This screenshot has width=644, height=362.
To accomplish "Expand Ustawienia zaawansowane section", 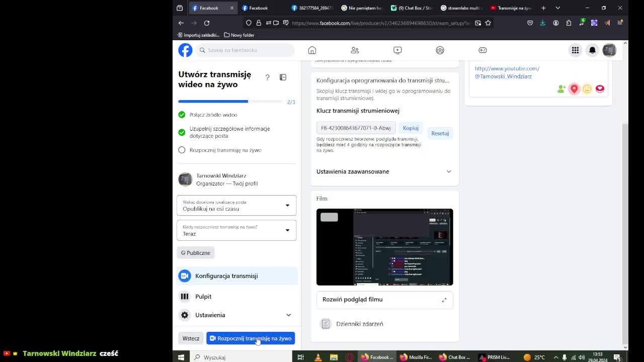I will click(384, 171).
